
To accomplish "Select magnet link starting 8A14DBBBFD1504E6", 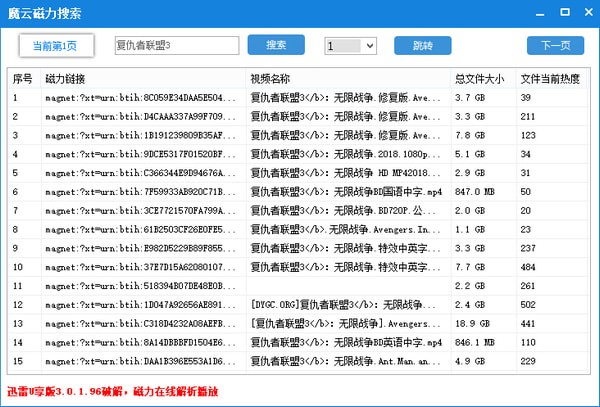I will [x=140, y=342].
